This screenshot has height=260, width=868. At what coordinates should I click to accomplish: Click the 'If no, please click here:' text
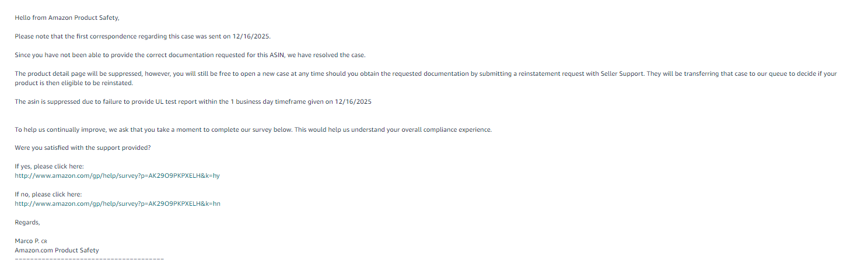(x=48, y=194)
